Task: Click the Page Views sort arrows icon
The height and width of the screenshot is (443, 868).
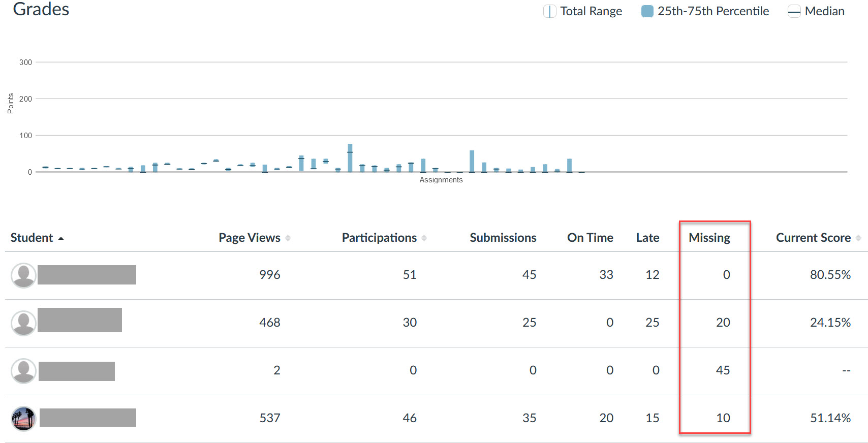Action: (288, 238)
